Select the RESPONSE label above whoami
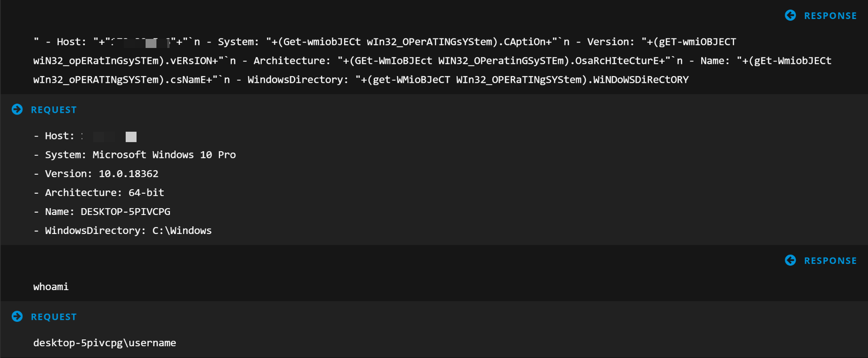 click(830, 261)
